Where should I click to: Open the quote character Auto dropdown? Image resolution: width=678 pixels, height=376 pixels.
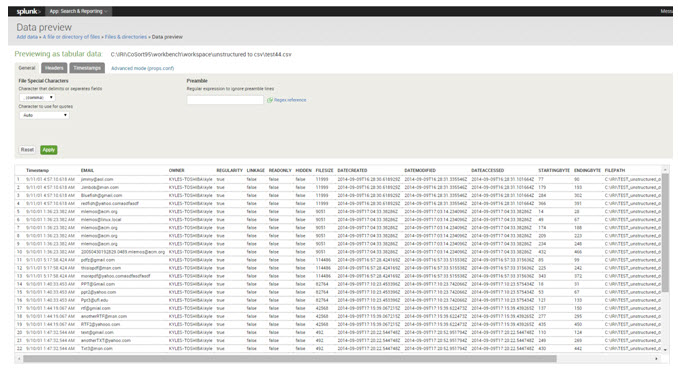coord(44,115)
